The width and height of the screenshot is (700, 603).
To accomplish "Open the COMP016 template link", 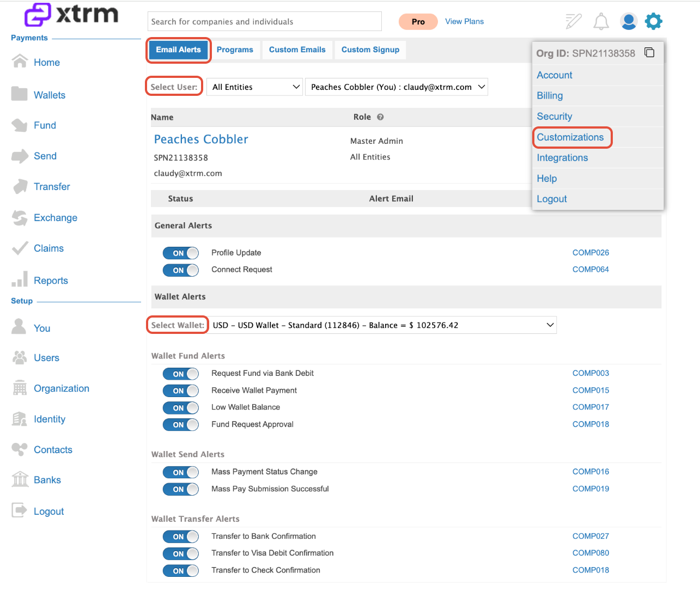I will point(591,472).
